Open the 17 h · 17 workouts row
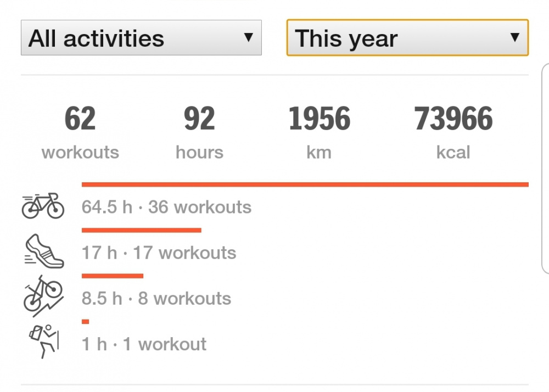549x392 pixels. point(159,253)
